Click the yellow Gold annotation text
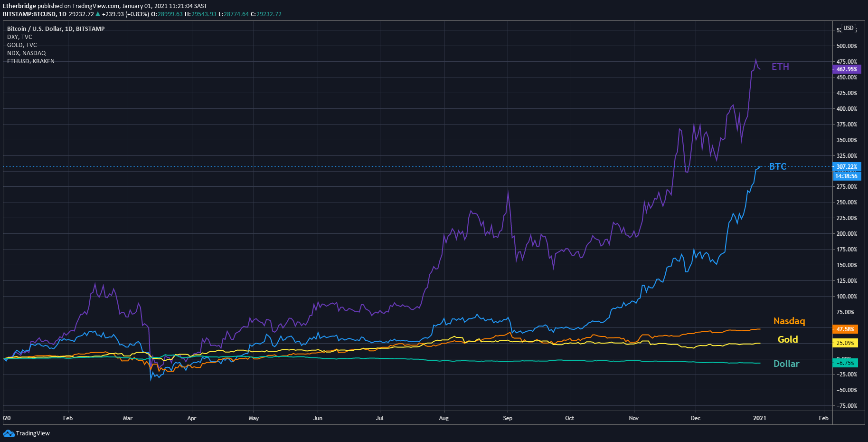 coord(788,339)
